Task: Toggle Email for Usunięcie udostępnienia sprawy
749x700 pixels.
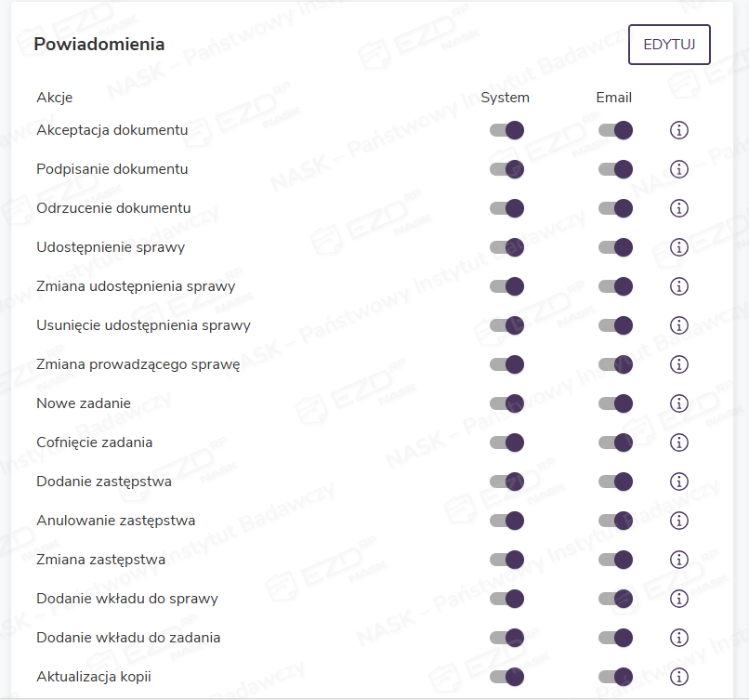Action: click(615, 325)
